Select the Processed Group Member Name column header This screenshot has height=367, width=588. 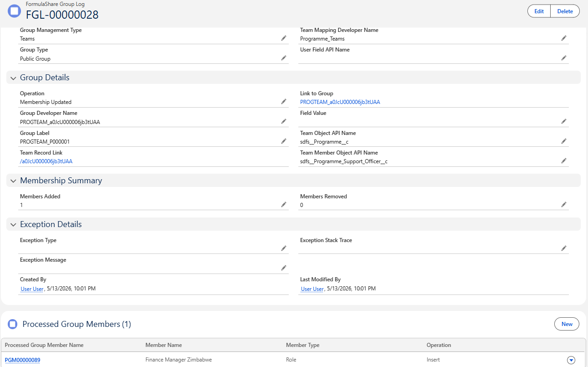(44, 345)
